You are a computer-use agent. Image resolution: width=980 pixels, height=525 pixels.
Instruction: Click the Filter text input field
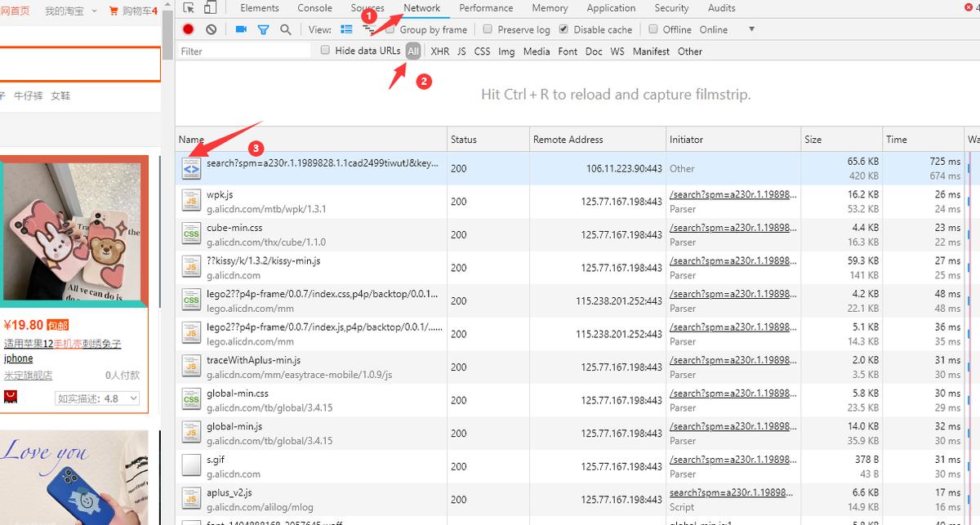[x=243, y=51]
